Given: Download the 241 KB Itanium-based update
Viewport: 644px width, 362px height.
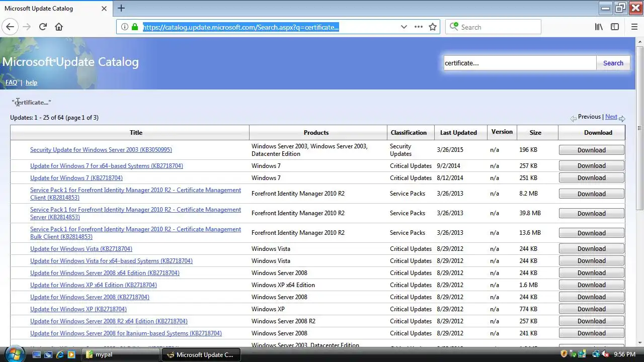Looking at the screenshot, I should tap(592, 333).
